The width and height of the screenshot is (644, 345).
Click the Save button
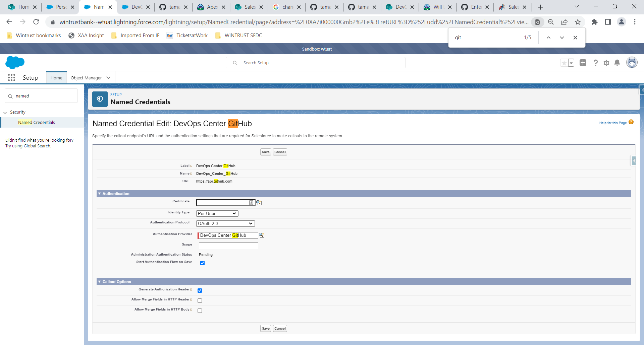click(x=265, y=152)
